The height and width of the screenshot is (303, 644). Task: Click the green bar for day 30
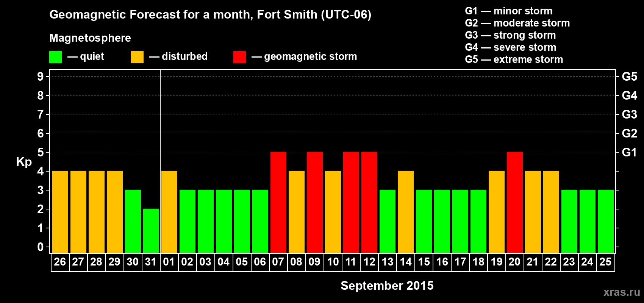pos(133,222)
